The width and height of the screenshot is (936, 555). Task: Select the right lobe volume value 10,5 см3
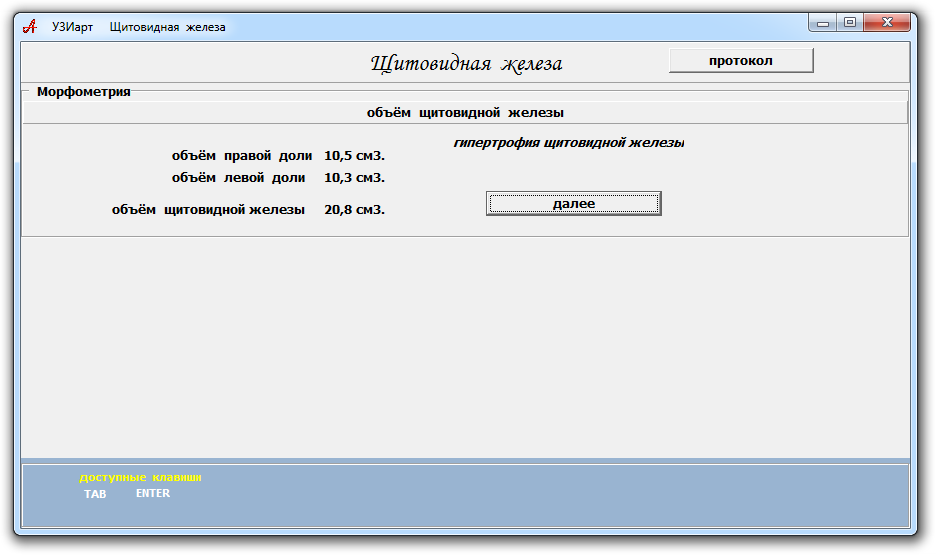pos(355,156)
